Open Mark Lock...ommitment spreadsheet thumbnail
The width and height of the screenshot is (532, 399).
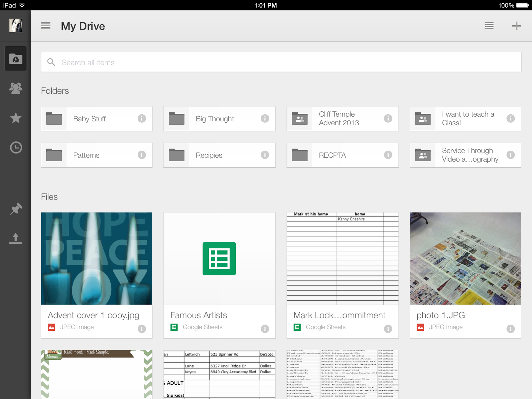pos(342,258)
